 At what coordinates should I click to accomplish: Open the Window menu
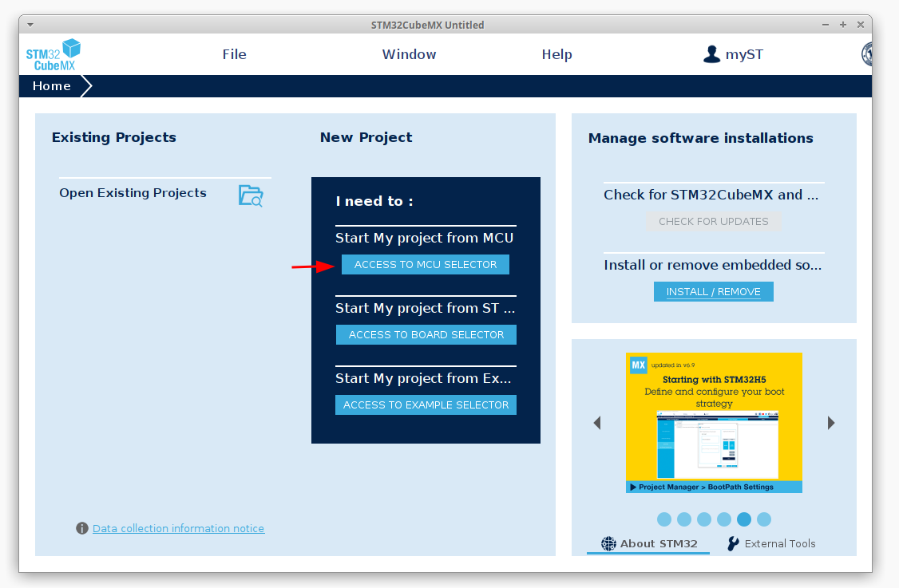[410, 54]
